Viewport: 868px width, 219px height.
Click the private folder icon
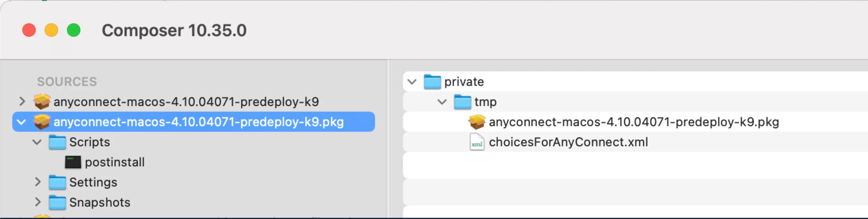click(x=432, y=82)
